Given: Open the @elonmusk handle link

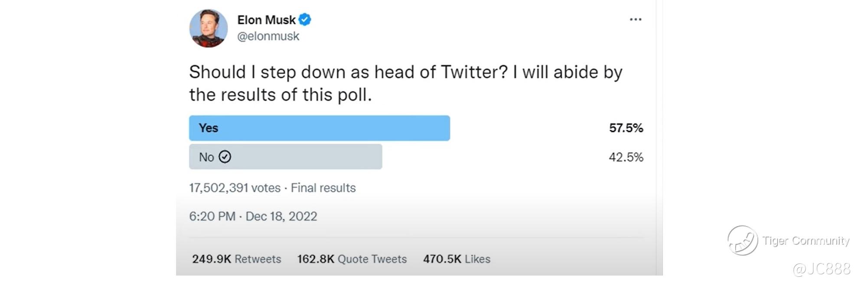Looking at the screenshot, I should (x=268, y=36).
